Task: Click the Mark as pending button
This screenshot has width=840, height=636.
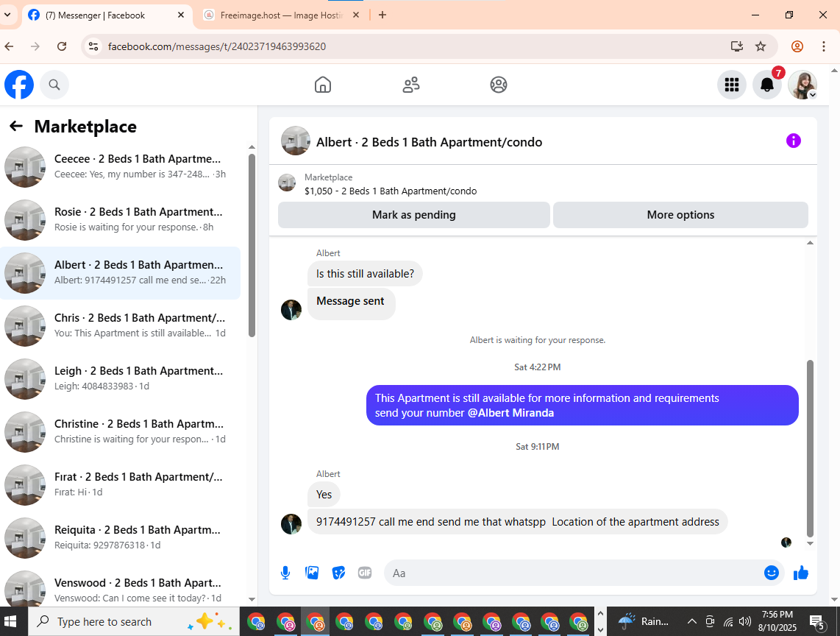Action: point(414,215)
